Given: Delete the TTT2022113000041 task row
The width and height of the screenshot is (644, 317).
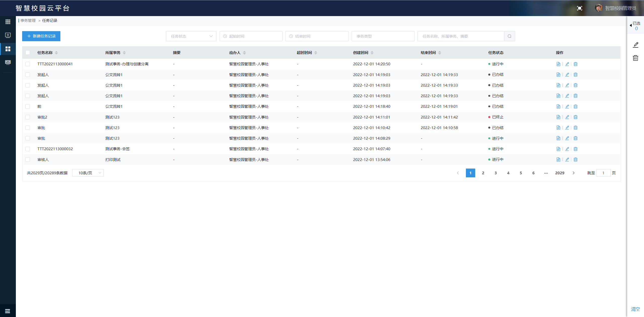Looking at the screenshot, I should (576, 64).
